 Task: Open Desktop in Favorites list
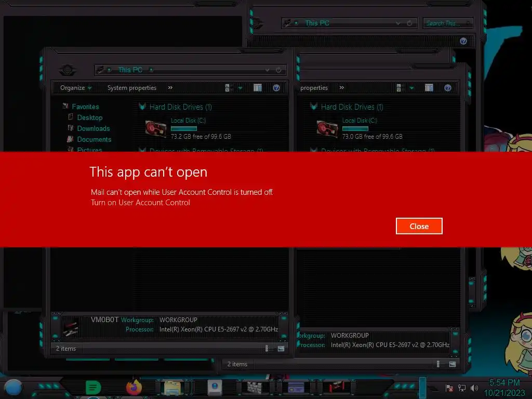[x=89, y=117]
